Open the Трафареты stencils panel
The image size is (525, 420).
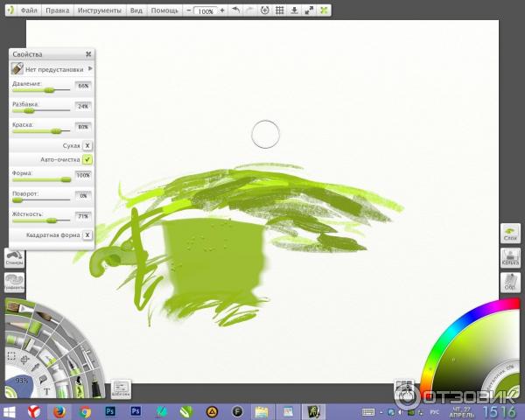pos(14,282)
